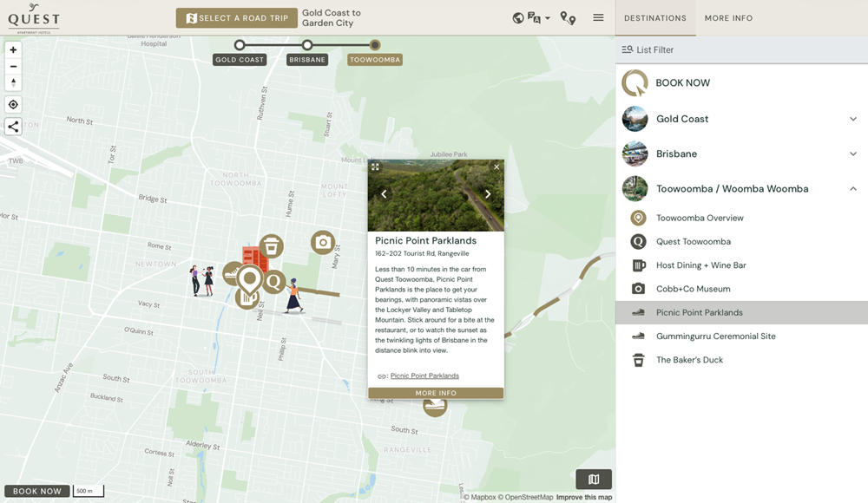Click the route pins icon

[568, 17]
